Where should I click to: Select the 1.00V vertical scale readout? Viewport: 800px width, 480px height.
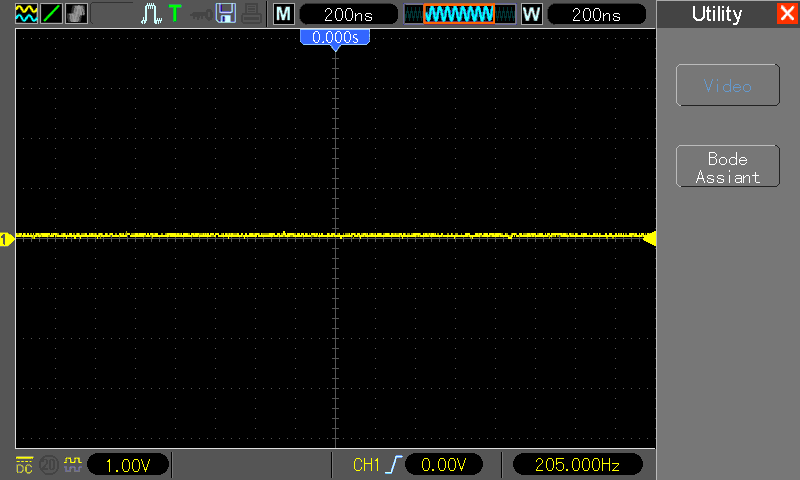[x=128, y=465]
